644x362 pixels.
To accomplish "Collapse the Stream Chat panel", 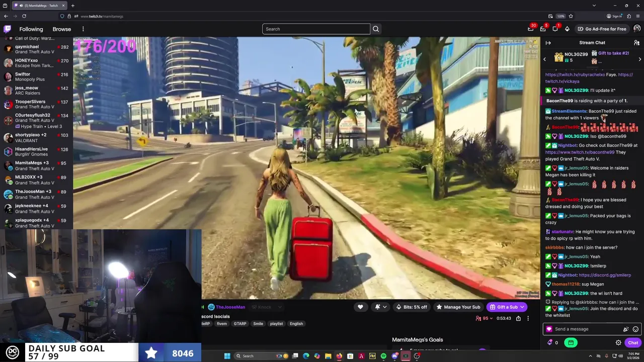I will point(548,43).
